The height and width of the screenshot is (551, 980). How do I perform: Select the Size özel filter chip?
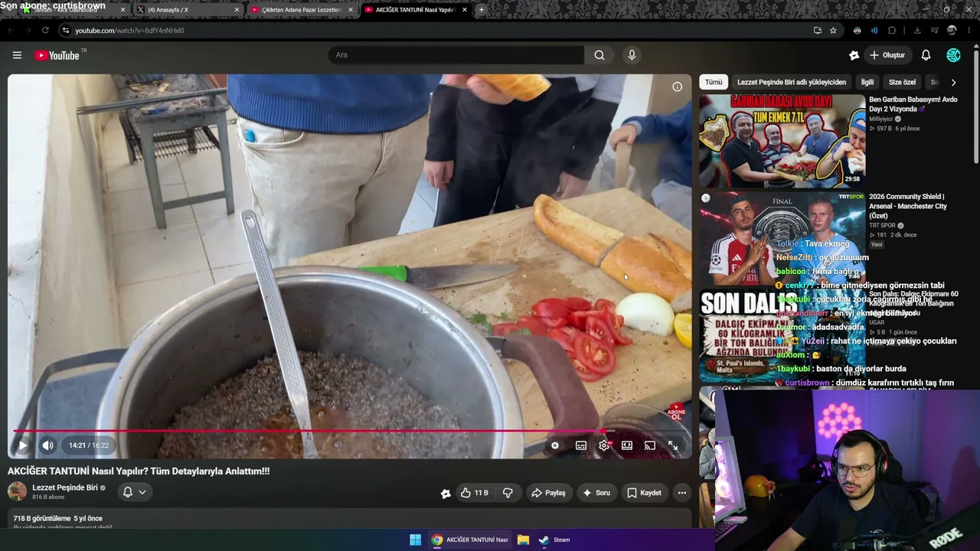pos(902,82)
